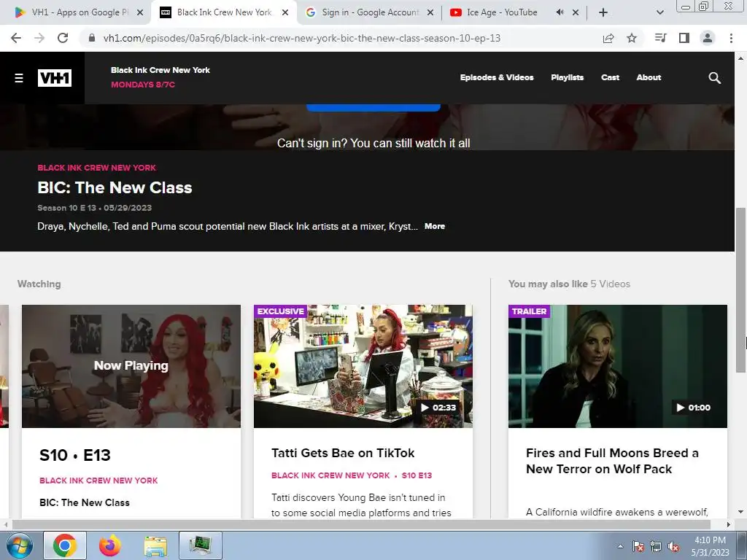Open Episodes & Videos menu item

coord(497,77)
